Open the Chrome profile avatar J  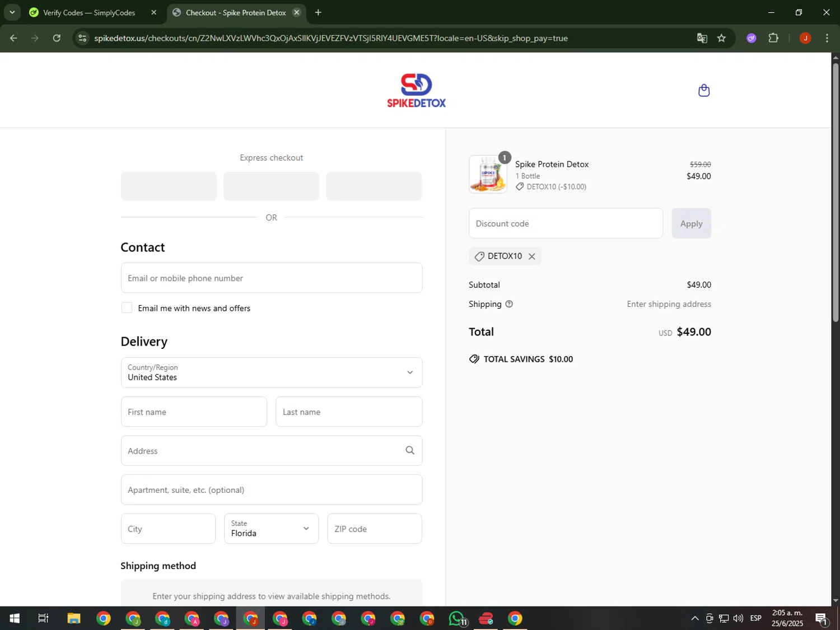[805, 38]
